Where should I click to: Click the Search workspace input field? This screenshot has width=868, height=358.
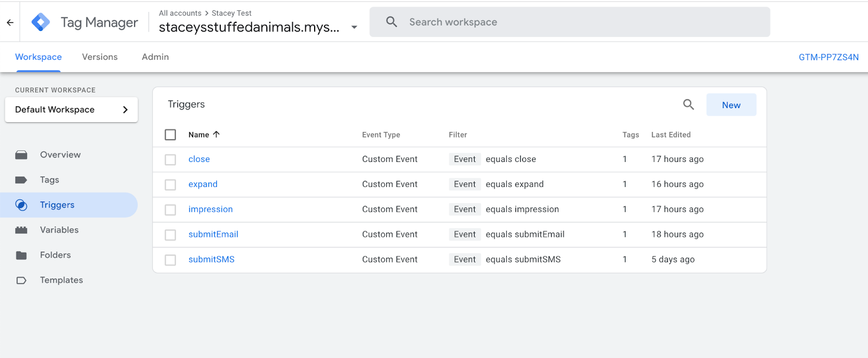(570, 22)
